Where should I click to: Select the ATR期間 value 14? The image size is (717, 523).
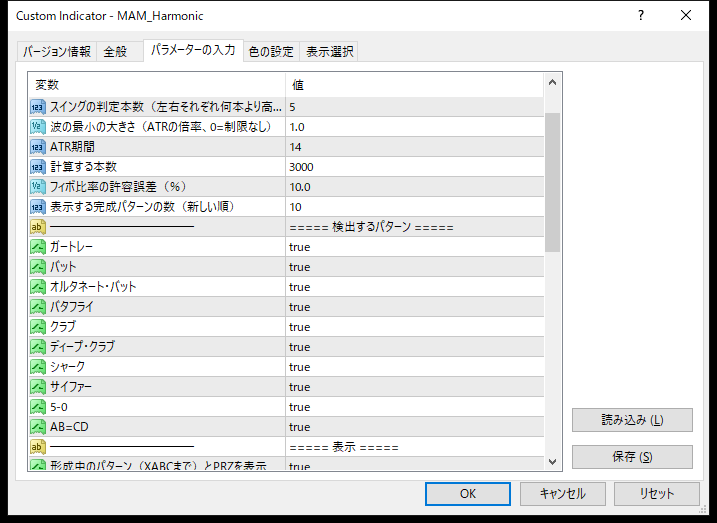coord(415,147)
